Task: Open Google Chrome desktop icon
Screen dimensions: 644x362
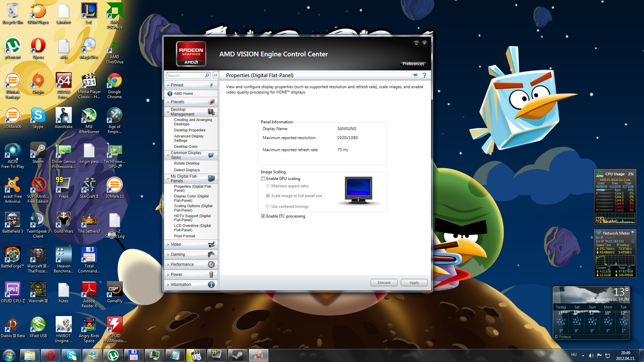Action: pos(114,86)
